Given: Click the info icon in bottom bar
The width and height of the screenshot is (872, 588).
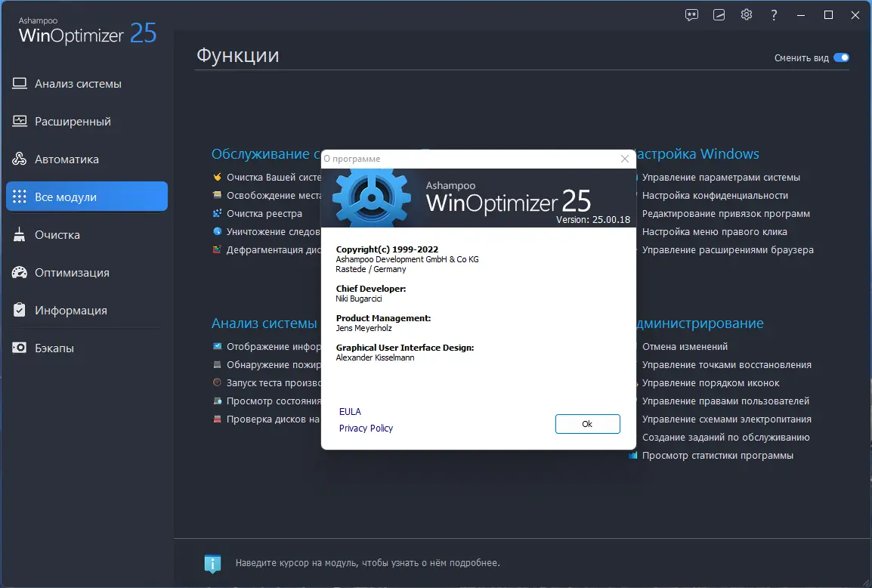Looking at the screenshot, I should (x=212, y=564).
